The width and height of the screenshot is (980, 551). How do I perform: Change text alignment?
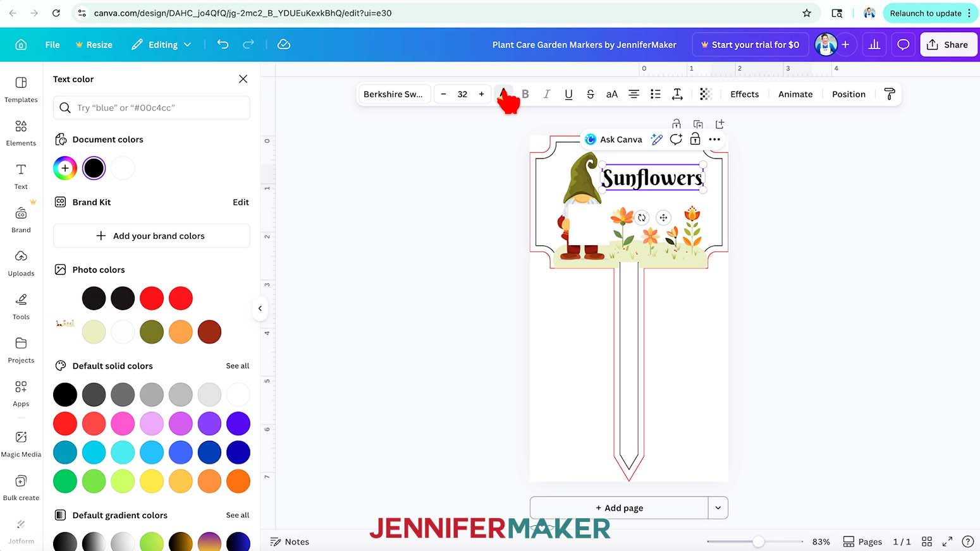634,94
